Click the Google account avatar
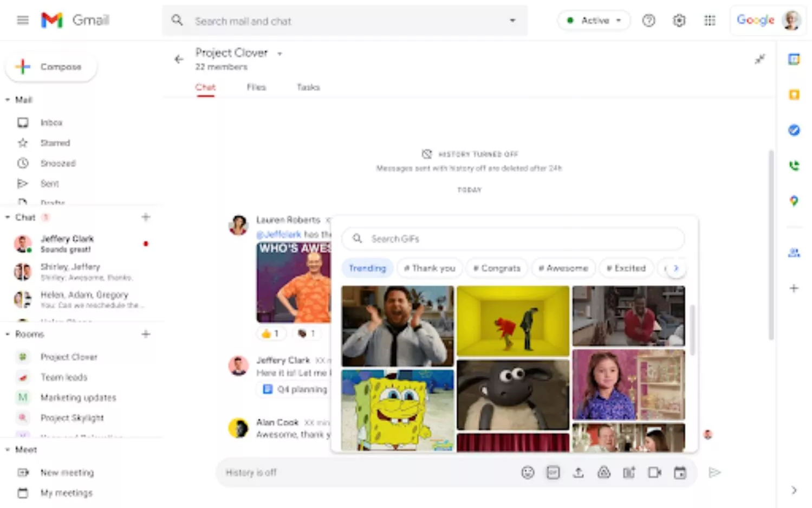812x508 pixels. 791,21
